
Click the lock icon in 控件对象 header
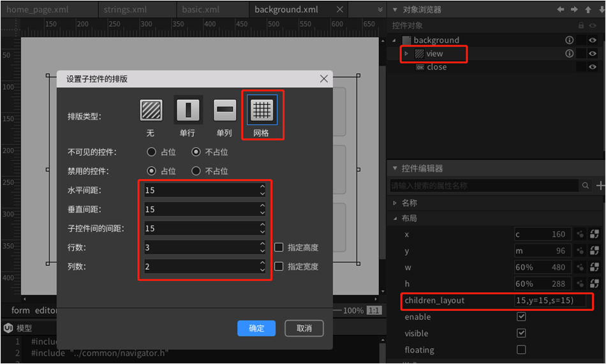tap(581, 25)
